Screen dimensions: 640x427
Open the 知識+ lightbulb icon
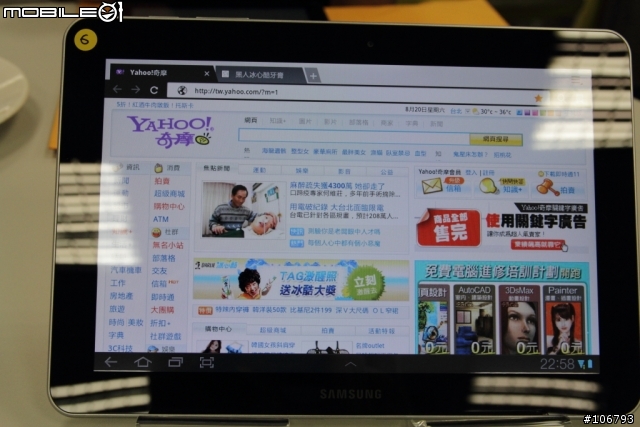(x=488, y=186)
